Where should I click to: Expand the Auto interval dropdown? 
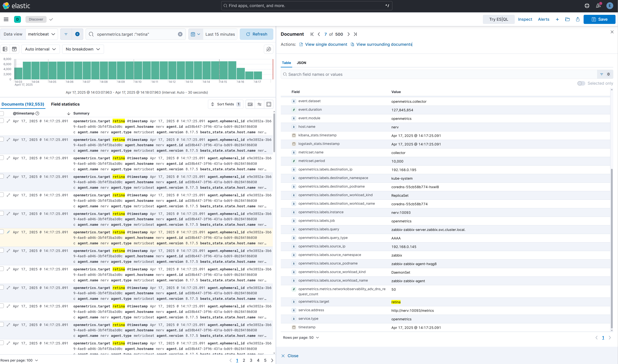[40, 49]
